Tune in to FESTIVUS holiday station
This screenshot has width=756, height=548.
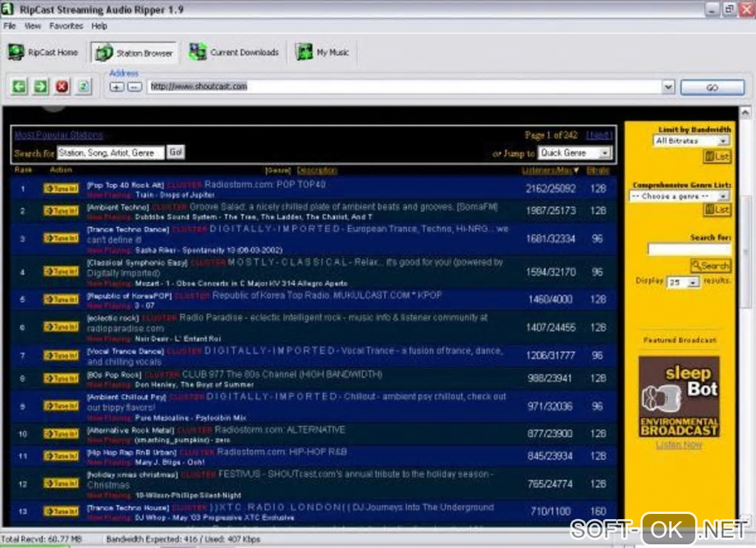(x=61, y=483)
